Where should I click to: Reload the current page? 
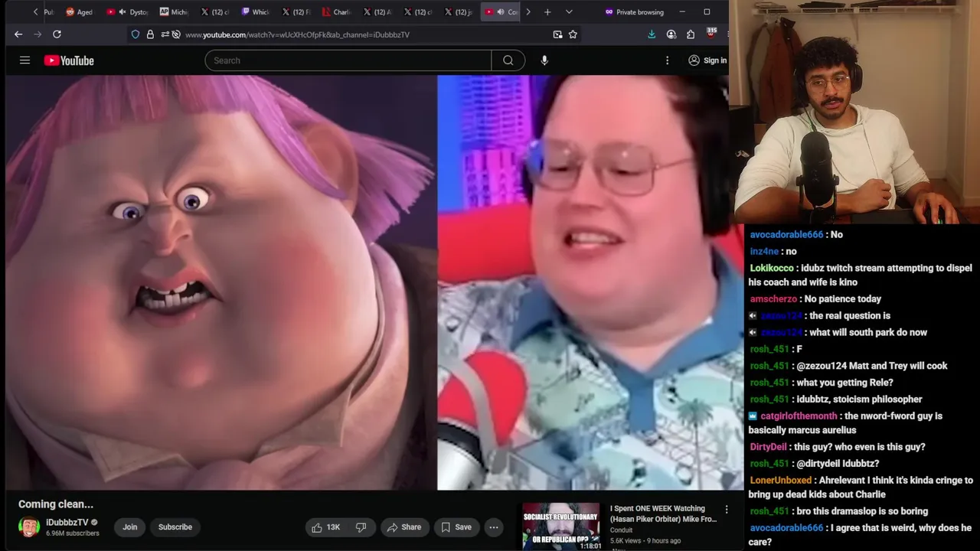(57, 34)
